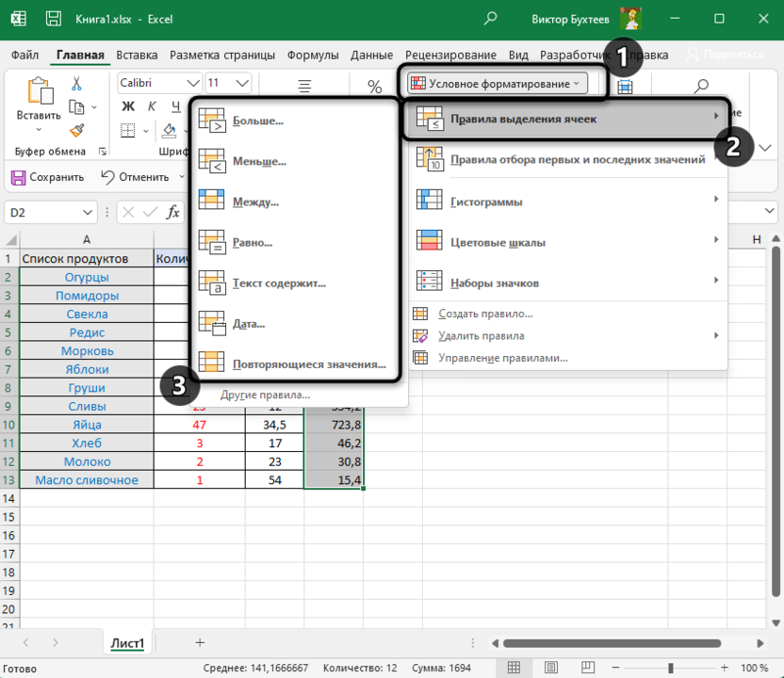Open the Условное форматирование dropdown
This screenshot has height=678, width=784.
[498, 84]
